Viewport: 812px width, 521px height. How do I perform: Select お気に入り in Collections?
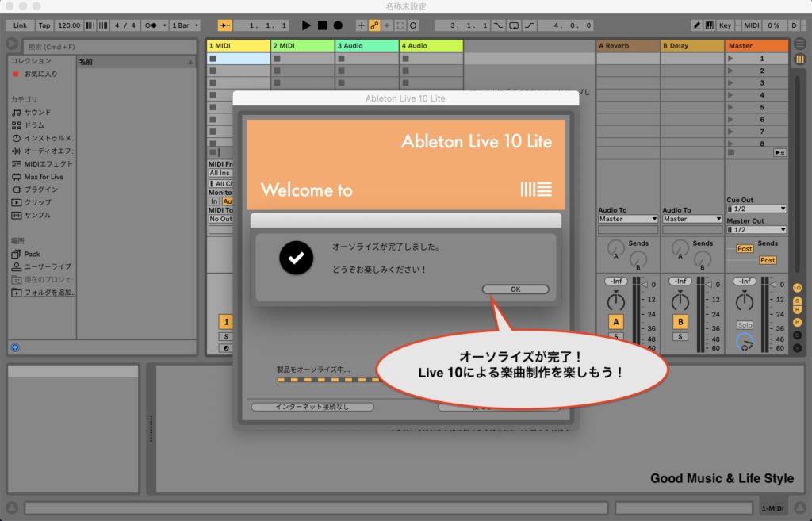40,74
